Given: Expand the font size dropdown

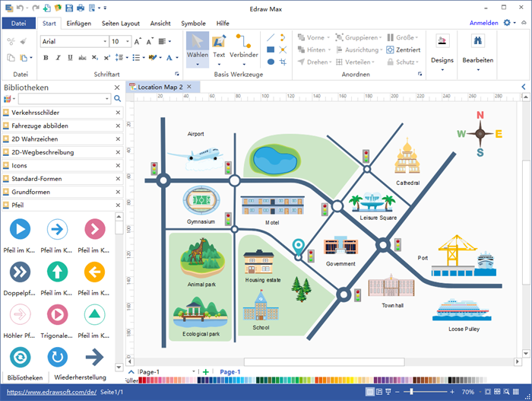Looking at the screenshot, I should point(127,41).
